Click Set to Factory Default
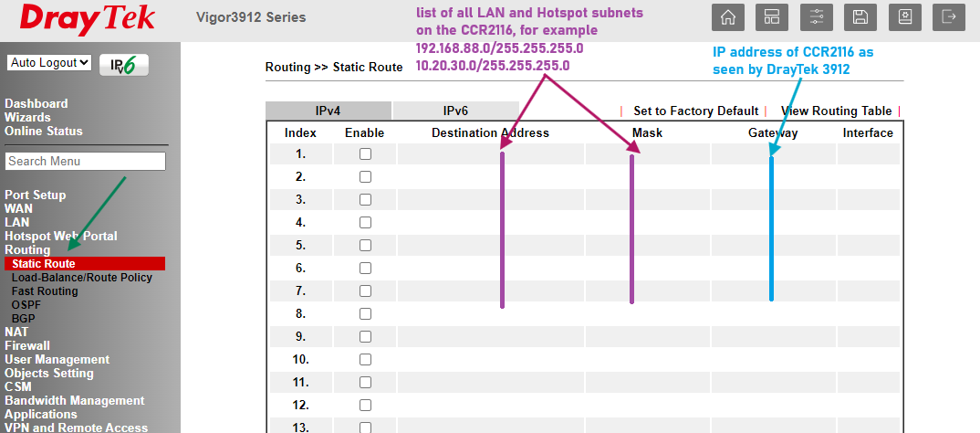Viewport: 980px width, 433px height. coord(695,111)
